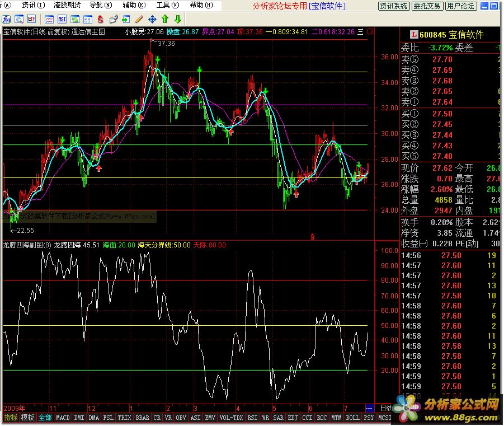Viewport: 504px width, 426px height.
Task: Switch to the MTM indicator tab
Action: (x=336, y=418)
